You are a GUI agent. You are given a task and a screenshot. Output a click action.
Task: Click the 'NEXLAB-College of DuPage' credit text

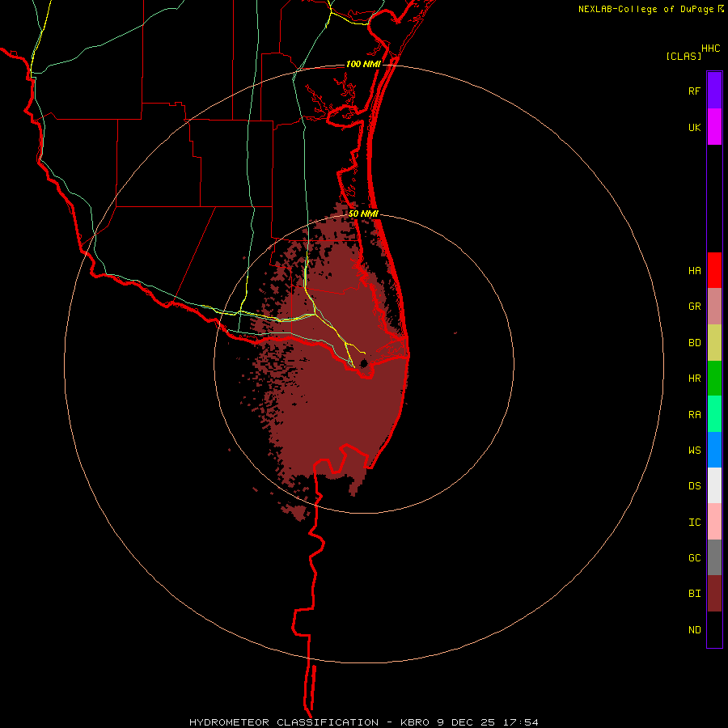(x=645, y=9)
